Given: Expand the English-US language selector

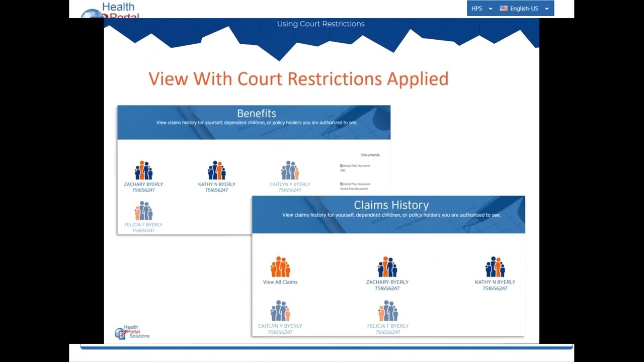Looking at the screenshot, I should click(524, 9).
